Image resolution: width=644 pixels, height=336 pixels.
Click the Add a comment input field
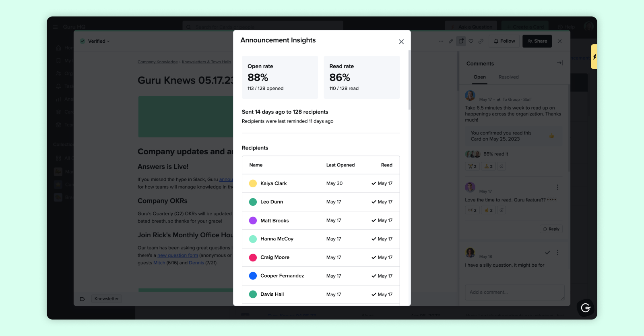[515, 292]
